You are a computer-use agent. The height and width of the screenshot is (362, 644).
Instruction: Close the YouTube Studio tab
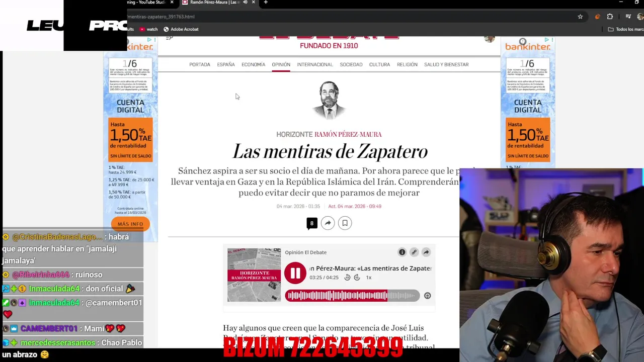click(x=172, y=2)
